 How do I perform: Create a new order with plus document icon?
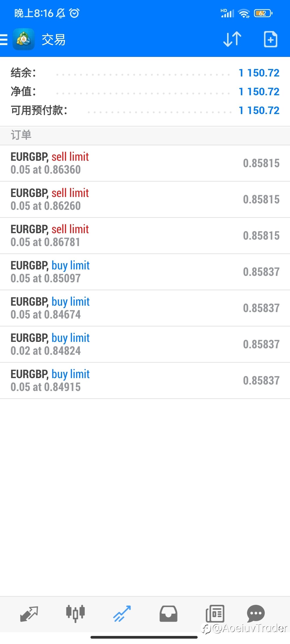pos(270,39)
